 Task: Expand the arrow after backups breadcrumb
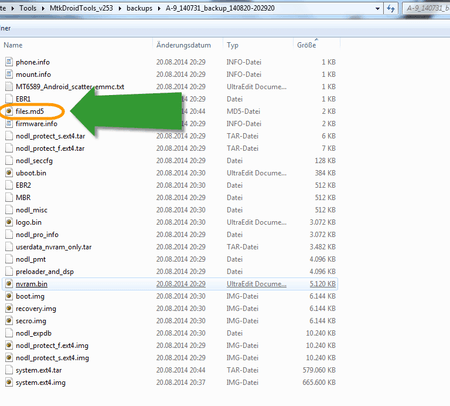tap(159, 8)
